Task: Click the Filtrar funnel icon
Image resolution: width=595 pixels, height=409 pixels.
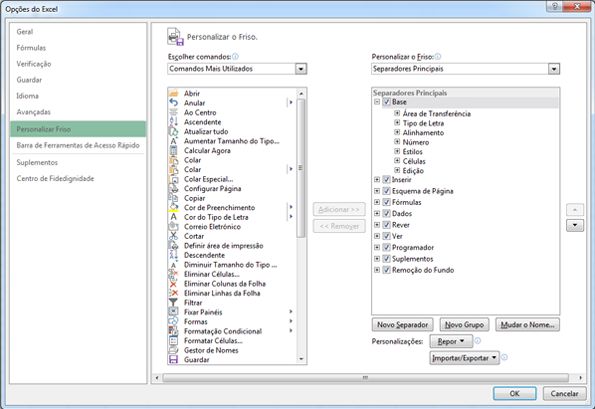Action: (173, 302)
